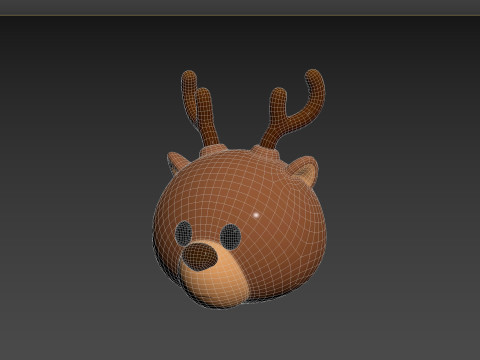Select the eye closer to the highlight

coord(230,237)
